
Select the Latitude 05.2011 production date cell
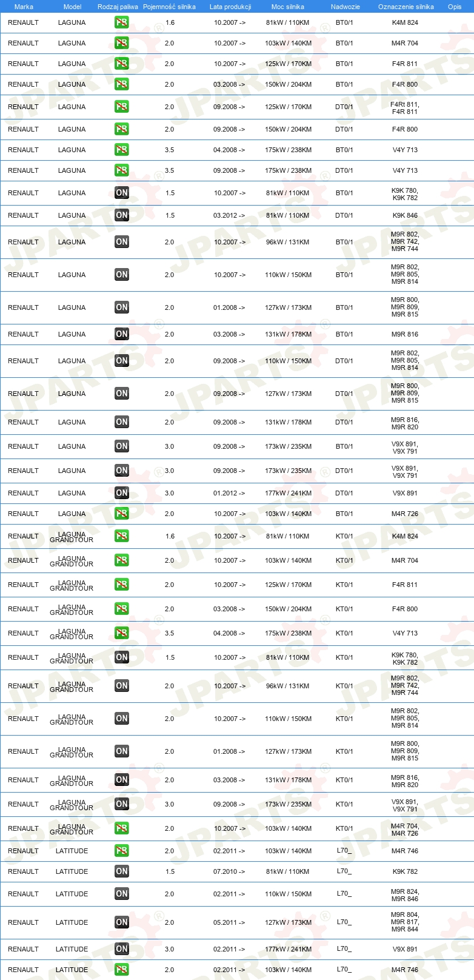point(229,922)
